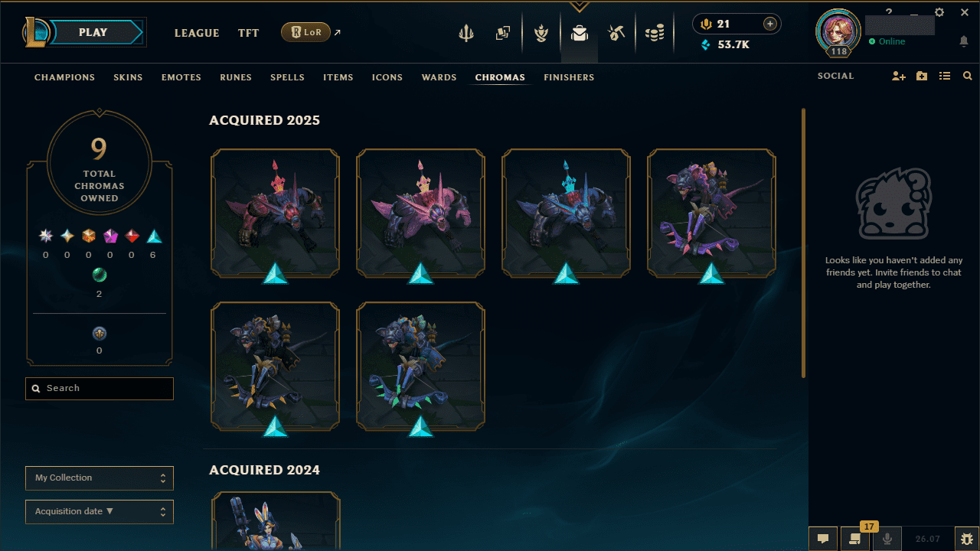Image resolution: width=980 pixels, height=551 pixels.
Task: Open the Store coins icon
Action: click(x=655, y=33)
